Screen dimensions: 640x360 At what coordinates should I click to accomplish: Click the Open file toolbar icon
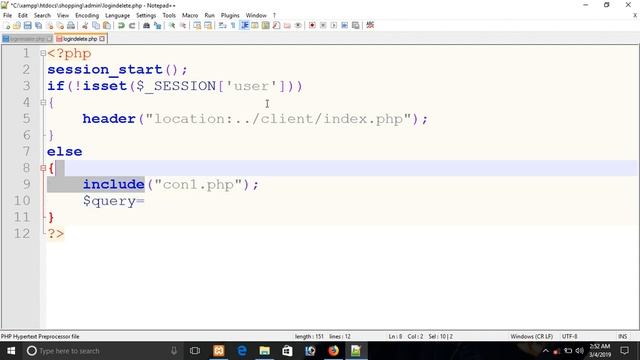coord(17,25)
